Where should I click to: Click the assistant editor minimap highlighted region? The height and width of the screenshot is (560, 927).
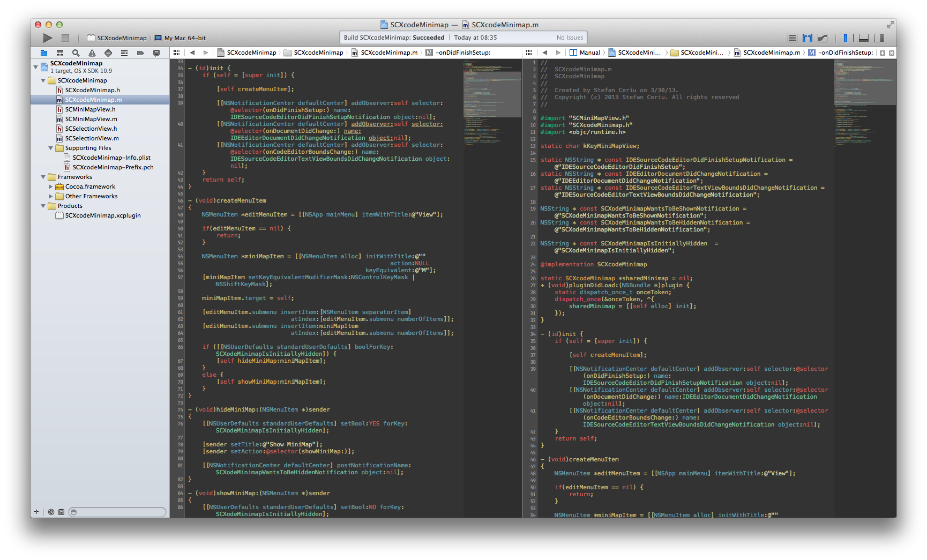[865, 82]
